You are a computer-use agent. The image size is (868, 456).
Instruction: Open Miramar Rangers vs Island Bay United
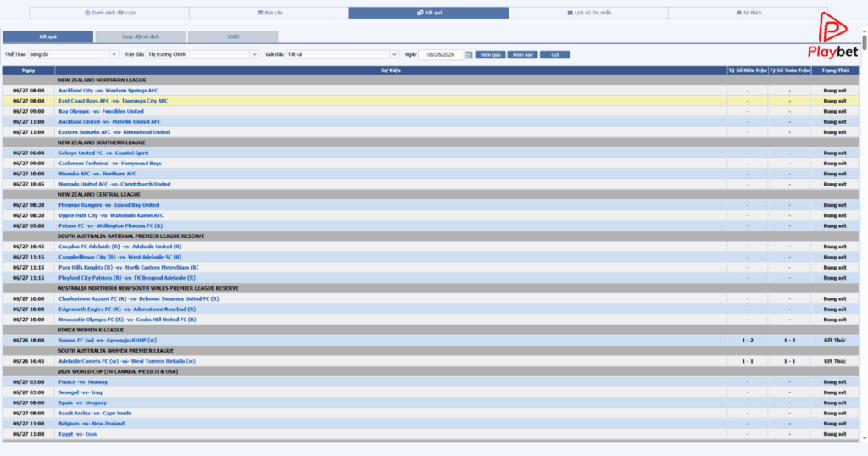click(x=108, y=205)
